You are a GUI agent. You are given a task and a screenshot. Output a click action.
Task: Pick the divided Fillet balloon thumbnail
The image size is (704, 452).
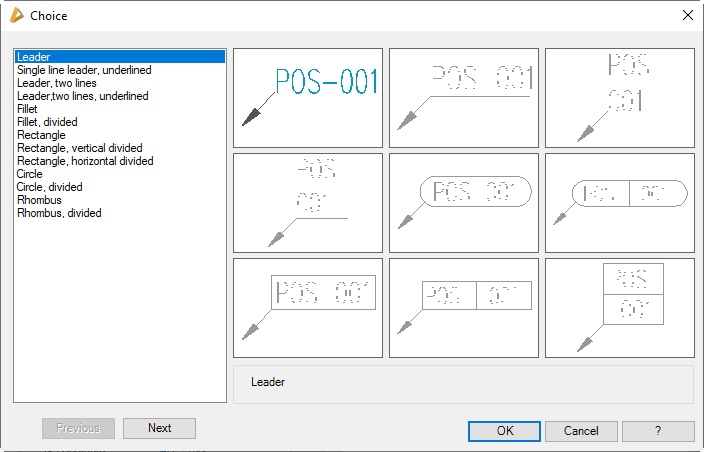[620, 203]
